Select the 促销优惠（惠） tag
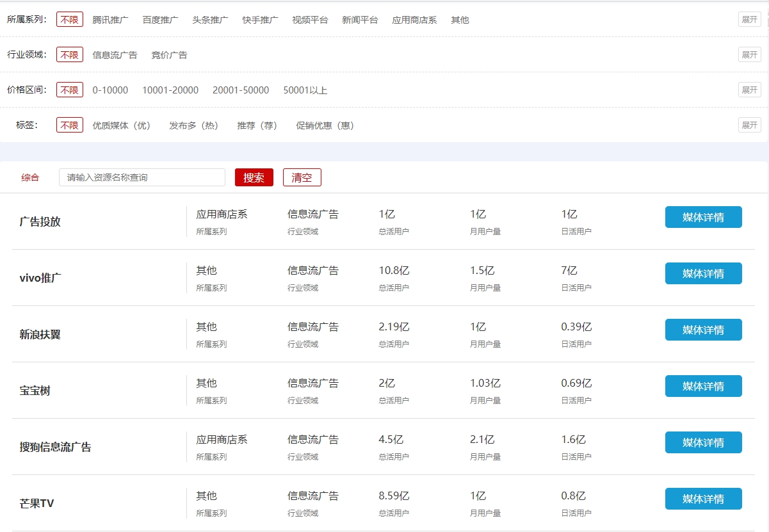Viewport: 769px width, 532px height. click(325, 125)
